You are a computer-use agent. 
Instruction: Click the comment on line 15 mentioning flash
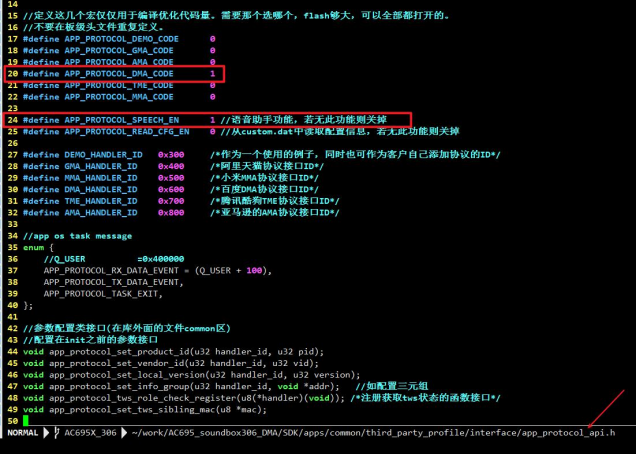pos(236,16)
